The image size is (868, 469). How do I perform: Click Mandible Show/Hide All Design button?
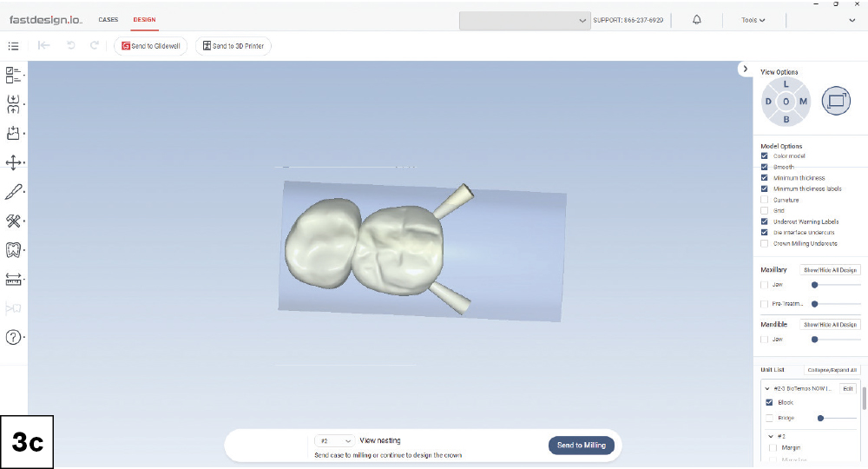tap(830, 325)
